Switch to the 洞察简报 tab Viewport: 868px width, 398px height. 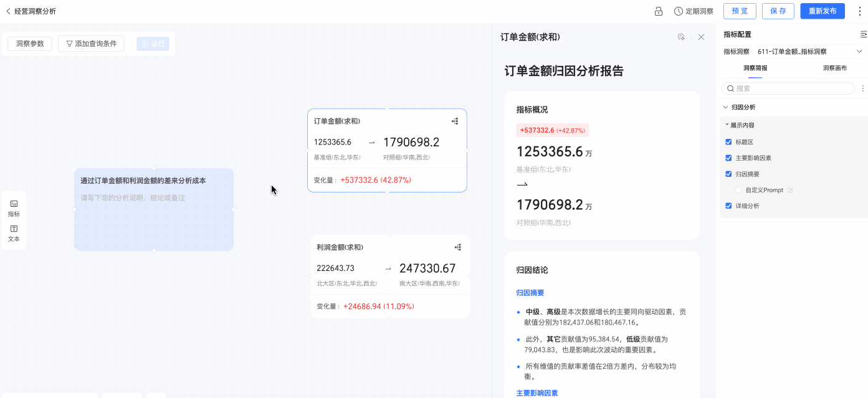tap(755, 68)
